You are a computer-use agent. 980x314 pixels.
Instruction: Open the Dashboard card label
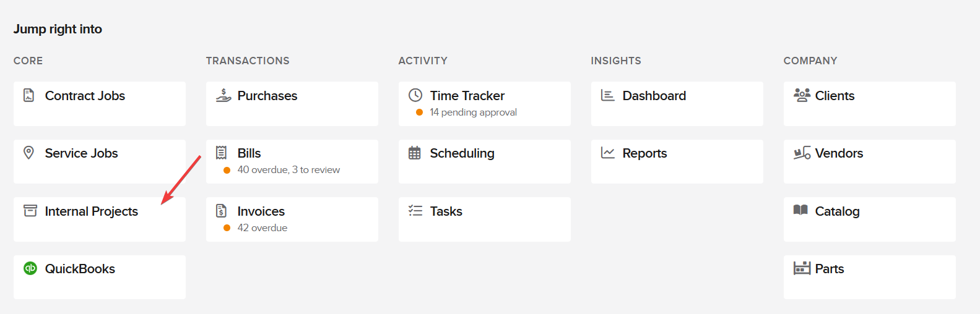coord(654,96)
